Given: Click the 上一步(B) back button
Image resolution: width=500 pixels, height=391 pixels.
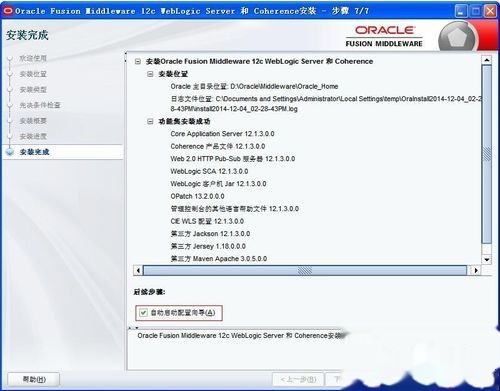Looking at the screenshot, I should [298, 379].
